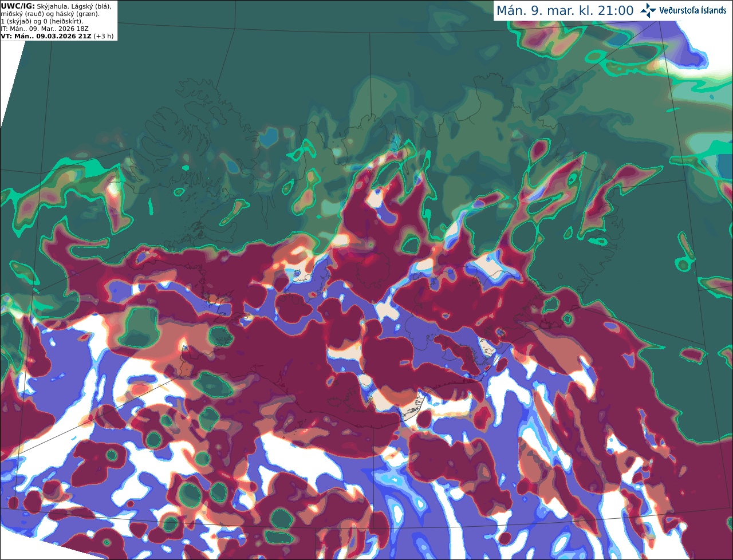733x560 pixels.
Task: Click 'Skýjahula. Lágský (blá),' legend text
Action: [x=74, y=6]
